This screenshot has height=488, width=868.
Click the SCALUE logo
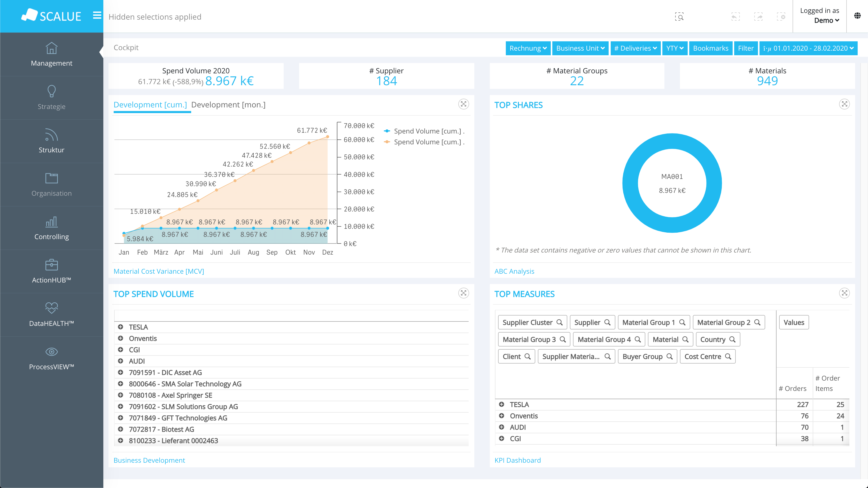click(51, 15)
